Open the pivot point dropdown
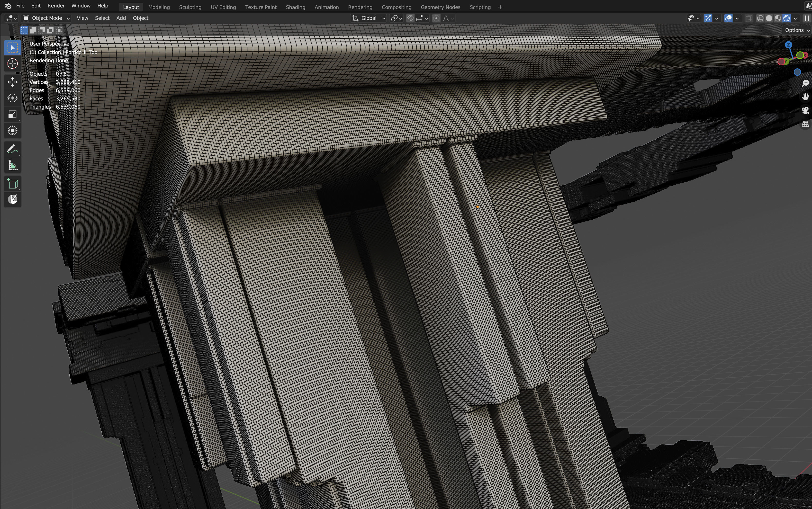The width and height of the screenshot is (812, 509). coord(396,18)
